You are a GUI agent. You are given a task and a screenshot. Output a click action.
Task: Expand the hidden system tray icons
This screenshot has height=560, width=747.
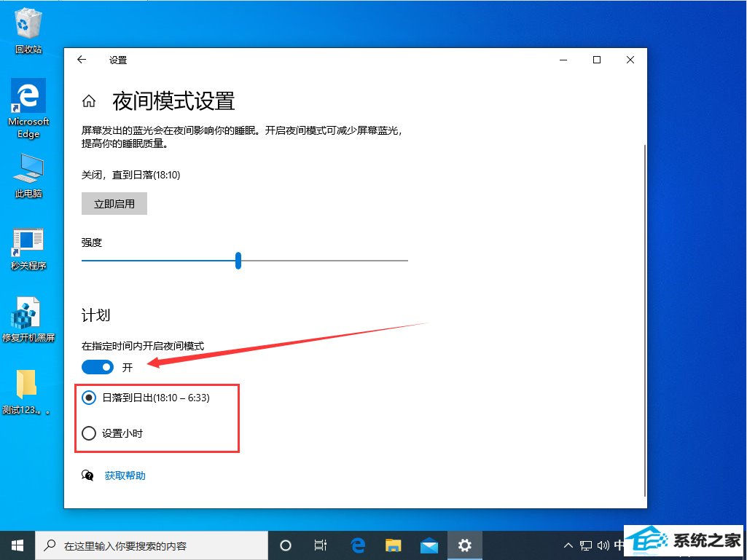tap(568, 545)
